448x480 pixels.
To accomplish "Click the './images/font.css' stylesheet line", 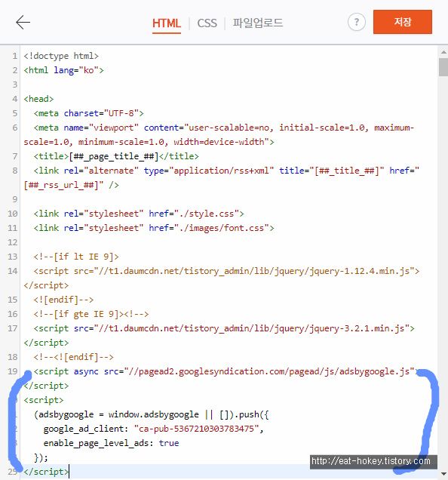I will (154, 228).
